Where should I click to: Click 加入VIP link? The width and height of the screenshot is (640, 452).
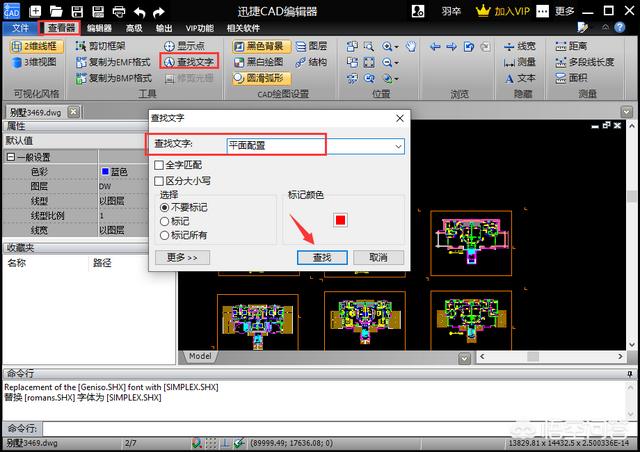[x=503, y=11]
